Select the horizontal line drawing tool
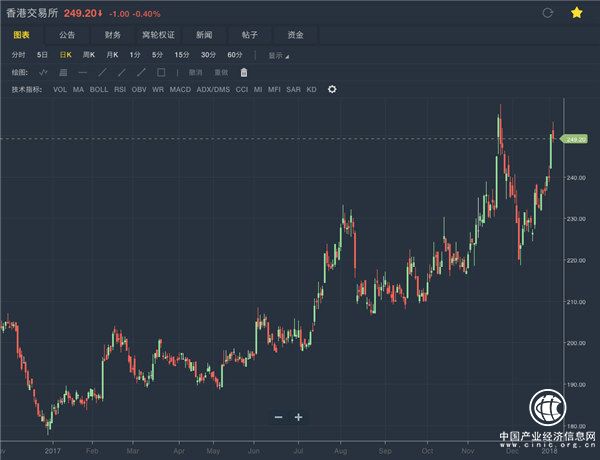The height and width of the screenshot is (460, 600). point(82,72)
